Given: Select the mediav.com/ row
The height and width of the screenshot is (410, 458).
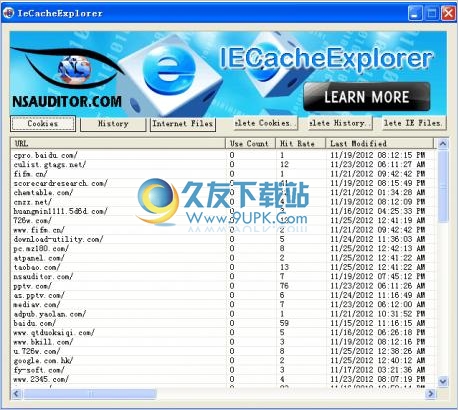Looking at the screenshot, I should [x=223, y=304].
